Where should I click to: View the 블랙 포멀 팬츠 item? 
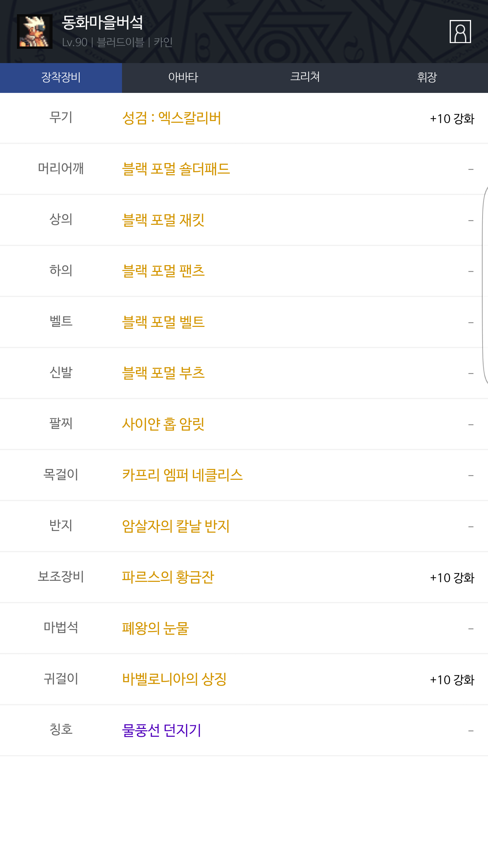[x=163, y=271]
